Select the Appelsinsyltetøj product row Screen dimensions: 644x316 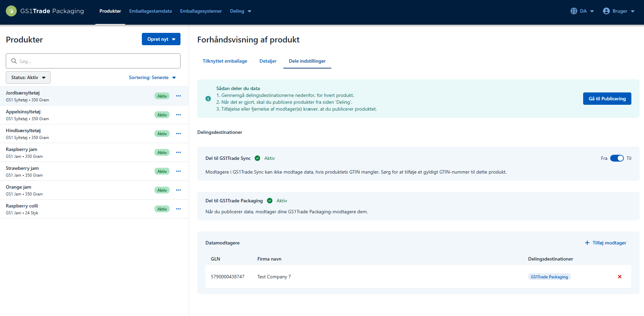click(x=94, y=115)
